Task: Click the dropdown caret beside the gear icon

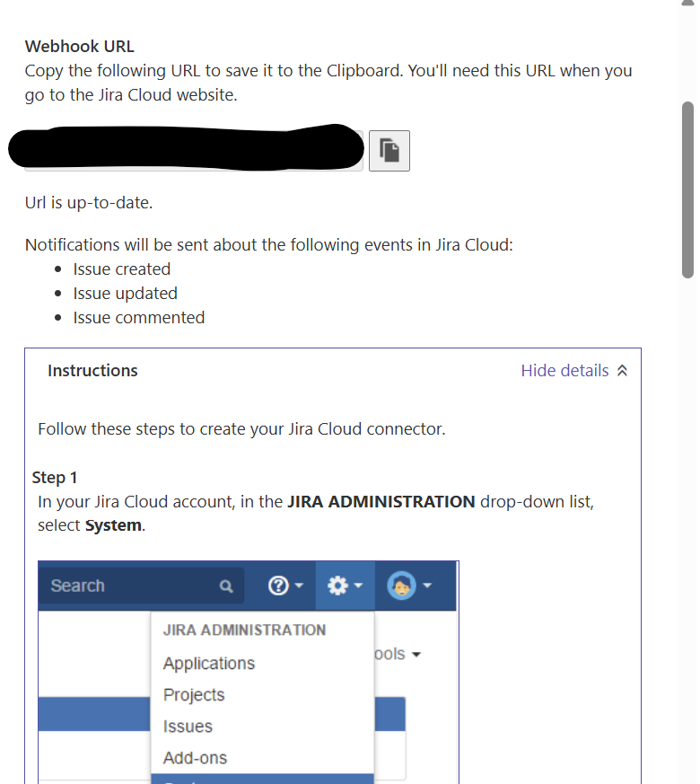Action: [358, 585]
